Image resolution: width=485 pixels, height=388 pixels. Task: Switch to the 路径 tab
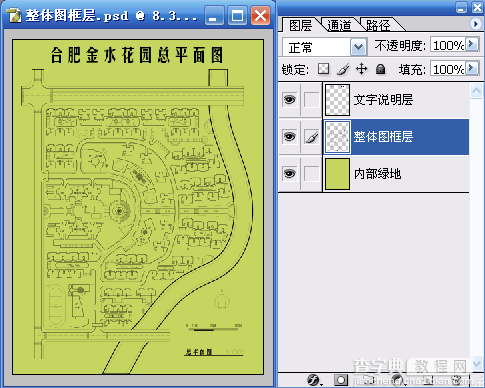pyautogui.click(x=378, y=25)
